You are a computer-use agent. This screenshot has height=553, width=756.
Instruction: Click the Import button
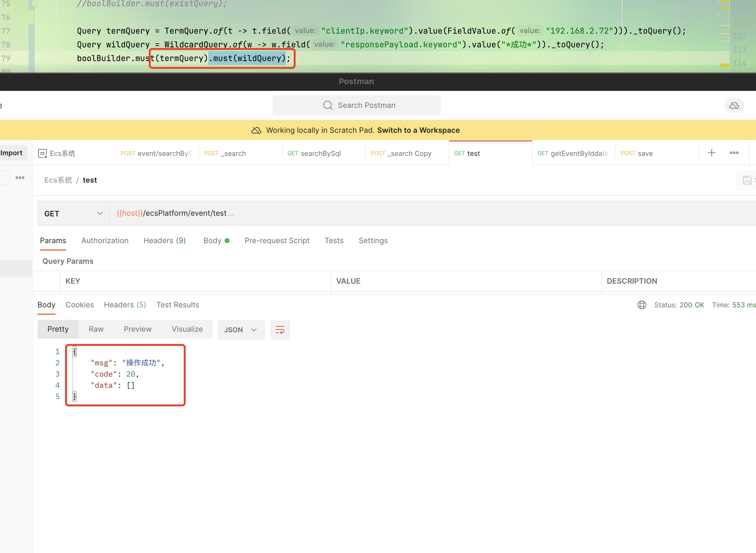[x=12, y=153]
